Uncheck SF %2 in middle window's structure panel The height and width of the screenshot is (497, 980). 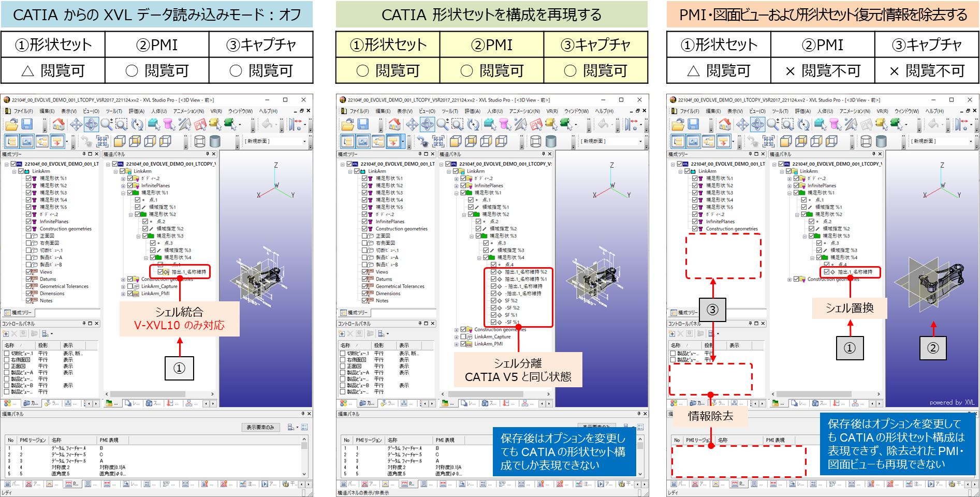tap(493, 301)
